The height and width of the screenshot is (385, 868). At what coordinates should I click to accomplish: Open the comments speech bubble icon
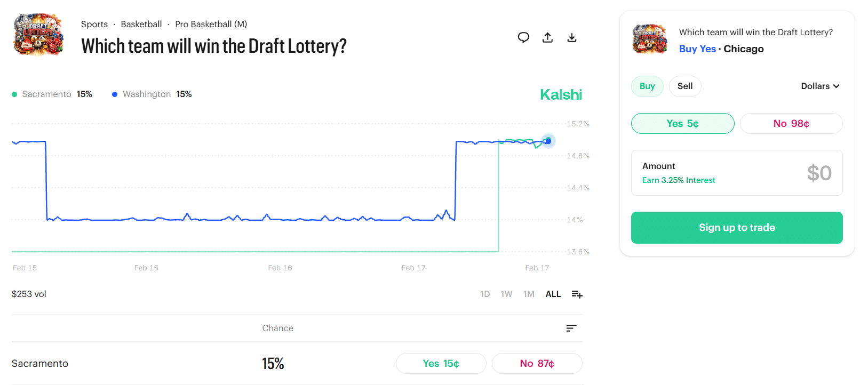click(523, 37)
